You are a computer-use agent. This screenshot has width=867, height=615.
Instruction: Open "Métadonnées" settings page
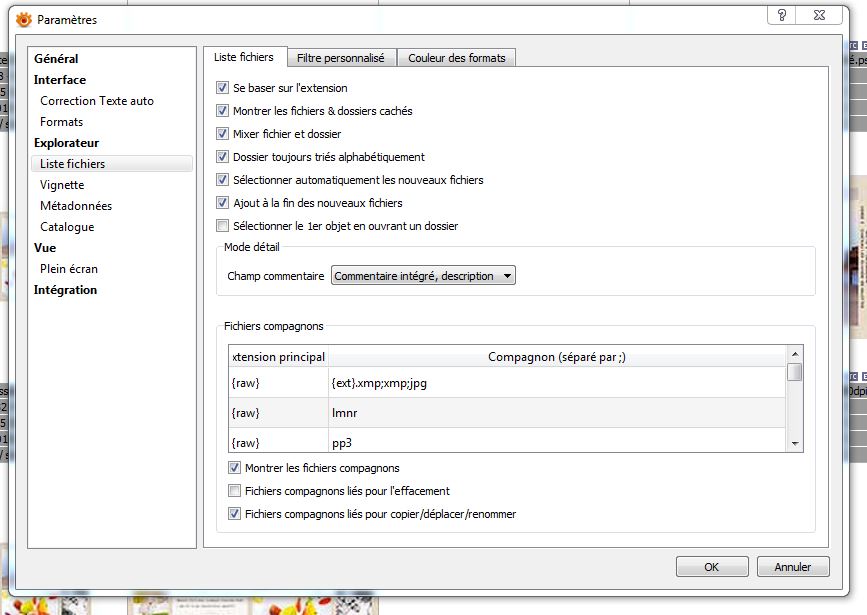76,206
